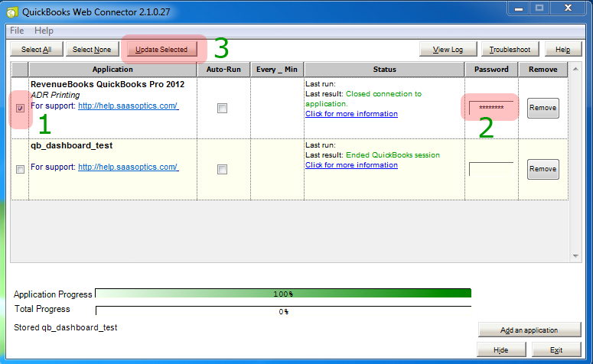Image resolution: width=593 pixels, height=364 pixels.
Task: Click the Every _ Min column header
Action: tap(277, 70)
